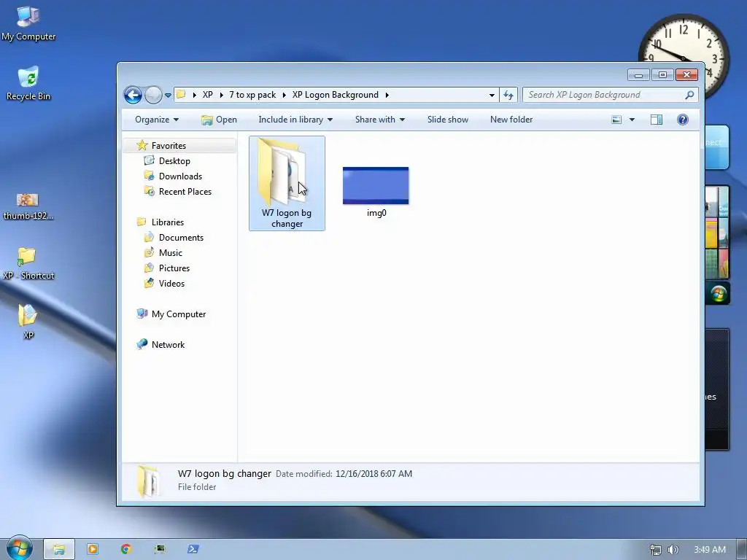This screenshot has height=560, width=747.
Task: Refresh the folder view
Action: tap(508, 96)
